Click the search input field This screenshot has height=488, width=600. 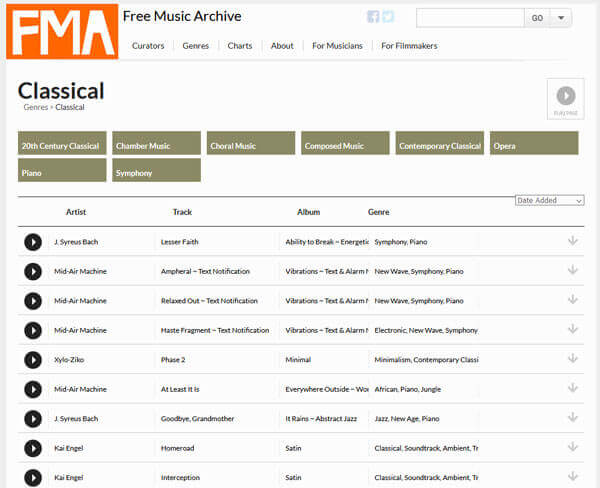click(470, 18)
